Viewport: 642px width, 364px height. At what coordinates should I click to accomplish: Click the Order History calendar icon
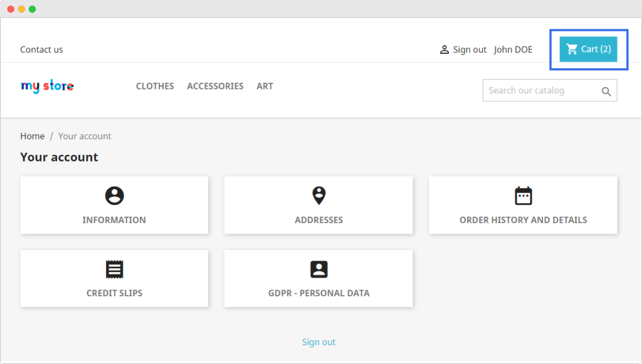(x=523, y=196)
